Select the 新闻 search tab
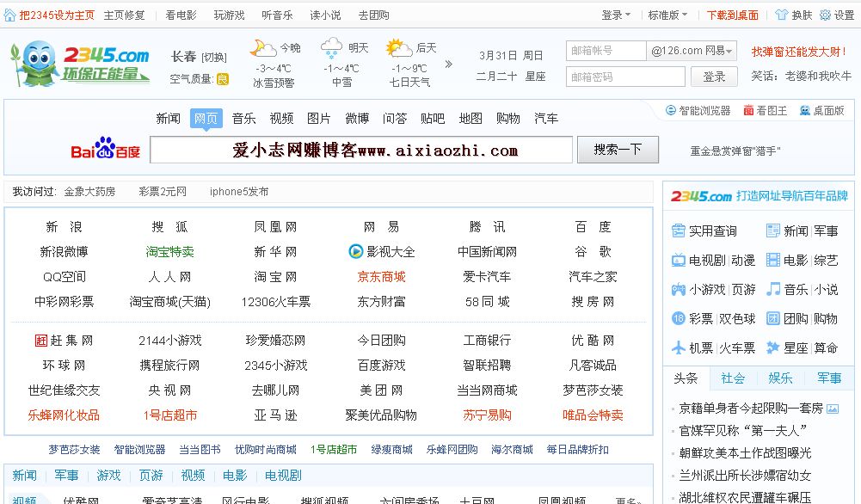Screen dimensions: 861x504 (168, 118)
